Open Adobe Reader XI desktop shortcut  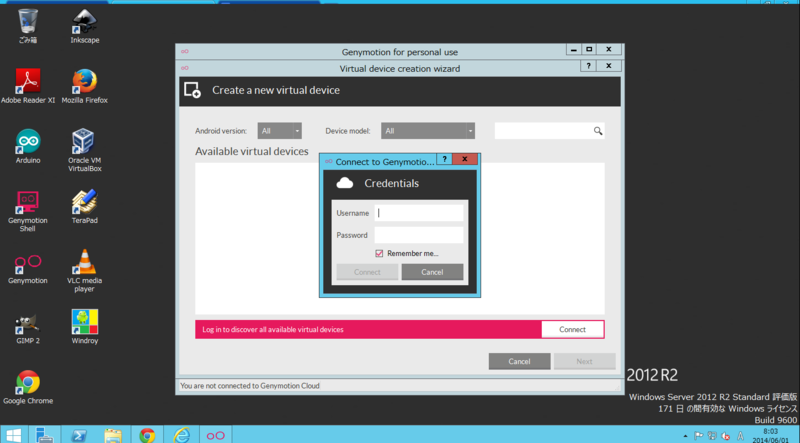28,86
